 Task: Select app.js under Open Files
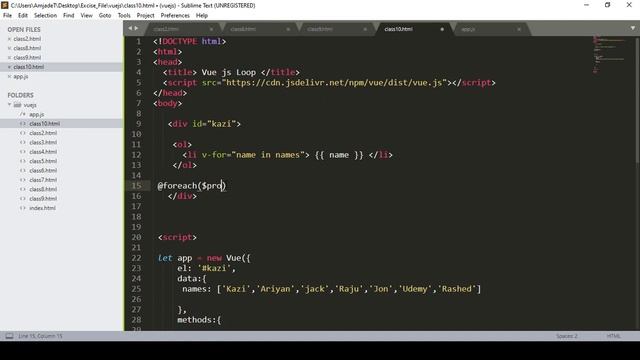[21, 76]
